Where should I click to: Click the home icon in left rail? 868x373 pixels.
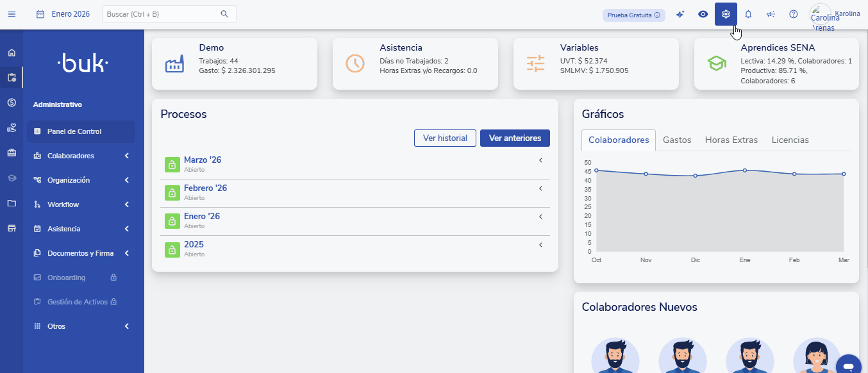(x=12, y=53)
